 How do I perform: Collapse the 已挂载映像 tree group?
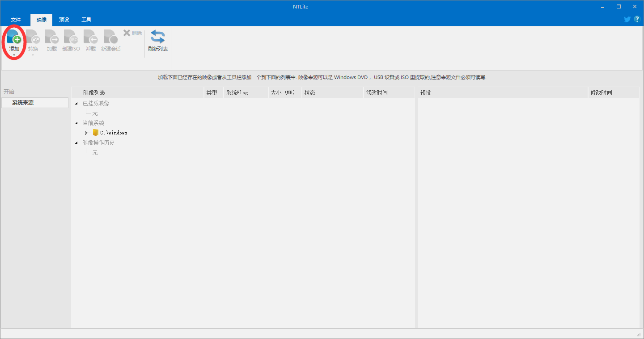coord(76,104)
